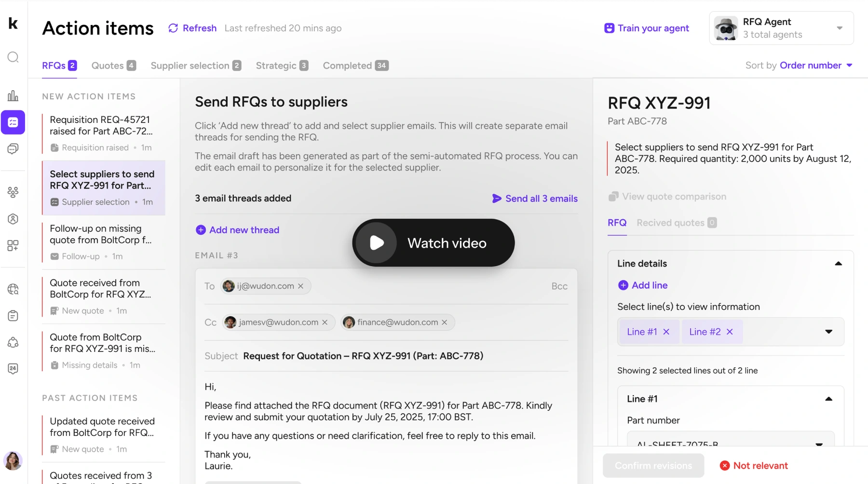This screenshot has width=868, height=484.
Task: Open the Completed tab
Action: 355,66
